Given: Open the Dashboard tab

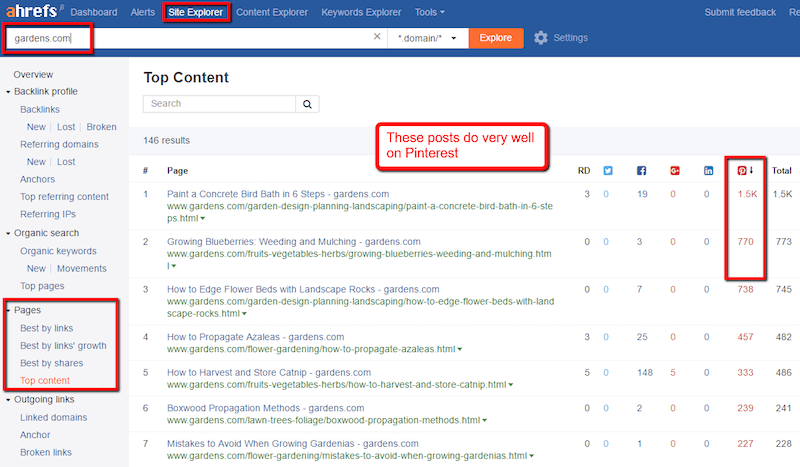Looking at the screenshot, I should click(x=94, y=12).
